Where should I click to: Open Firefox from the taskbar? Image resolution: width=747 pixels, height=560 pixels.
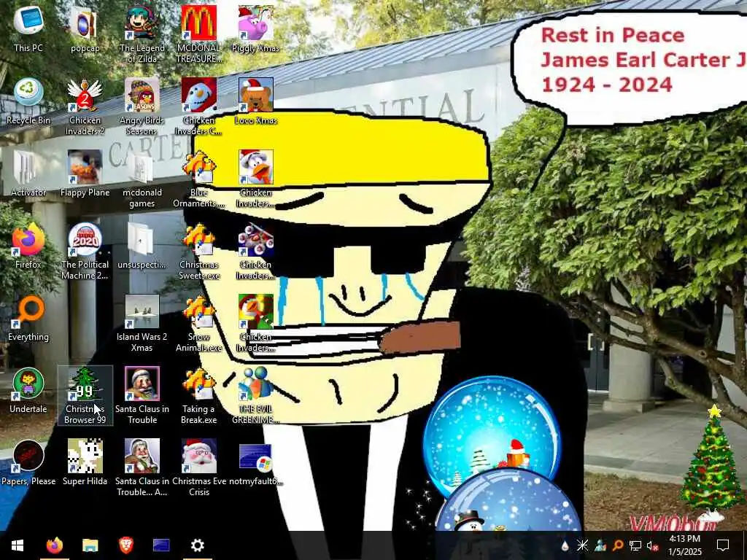pos(55,545)
